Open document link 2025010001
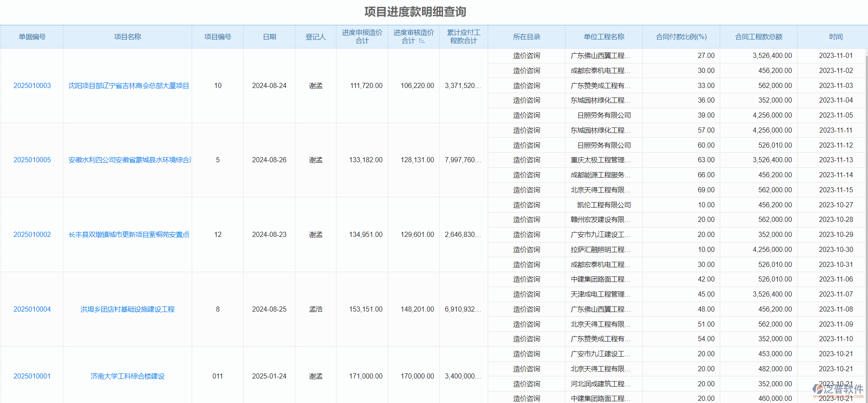 tap(32, 376)
